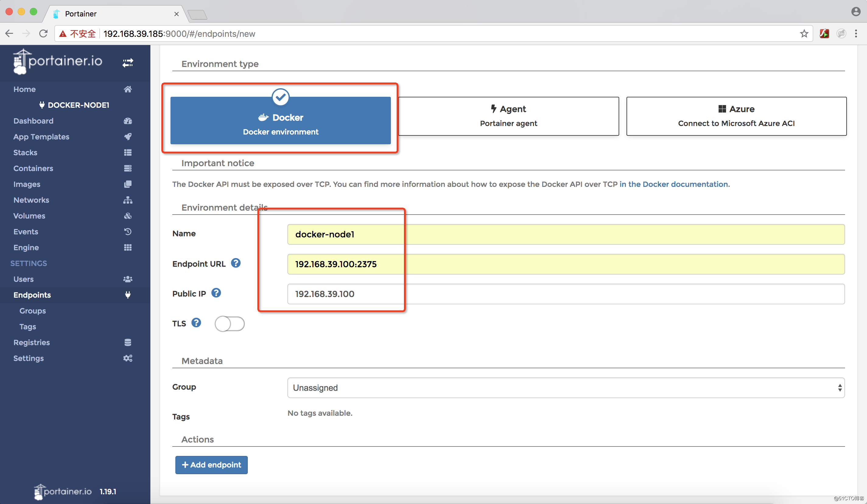
Task: Click the Registries database icon
Action: click(128, 342)
